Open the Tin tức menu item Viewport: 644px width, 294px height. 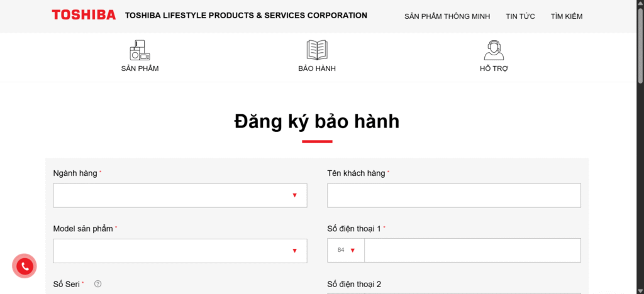point(520,16)
